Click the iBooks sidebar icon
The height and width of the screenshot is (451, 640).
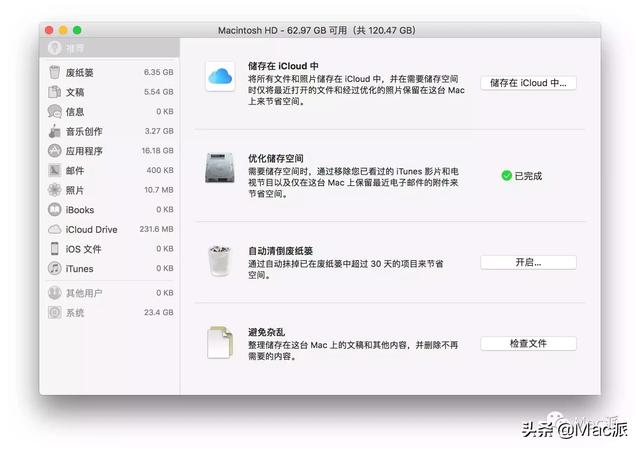(x=54, y=209)
